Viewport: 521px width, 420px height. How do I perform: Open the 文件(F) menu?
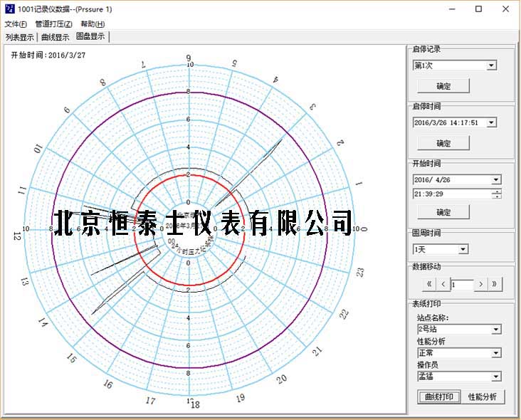[16, 24]
